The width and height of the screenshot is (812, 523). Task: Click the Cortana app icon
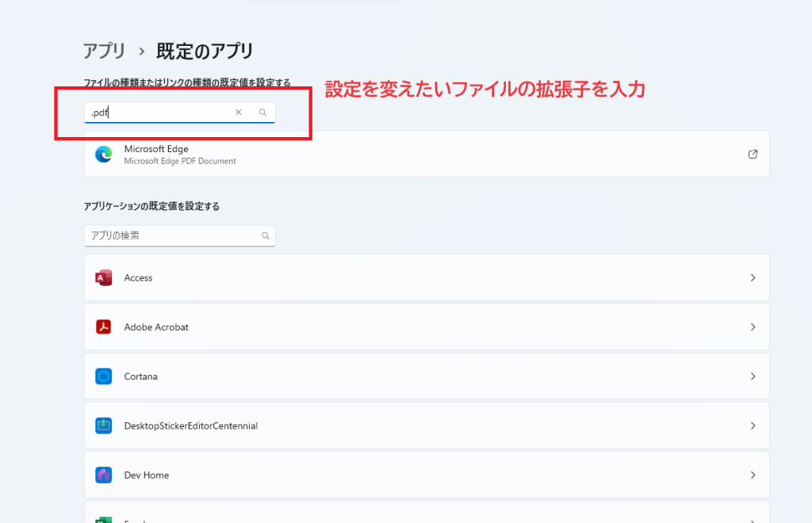tap(104, 376)
